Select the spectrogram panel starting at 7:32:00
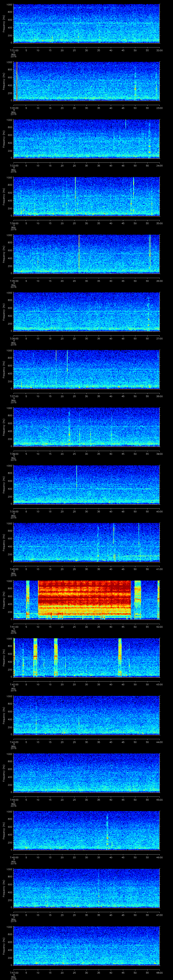The width and height of the screenshot is (173, 980). tap(87, 81)
